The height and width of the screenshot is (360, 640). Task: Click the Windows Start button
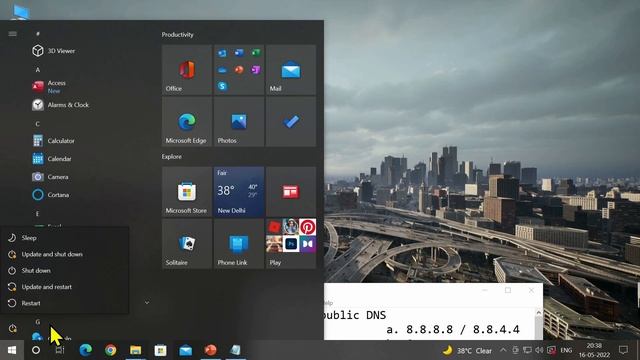coord(12,350)
